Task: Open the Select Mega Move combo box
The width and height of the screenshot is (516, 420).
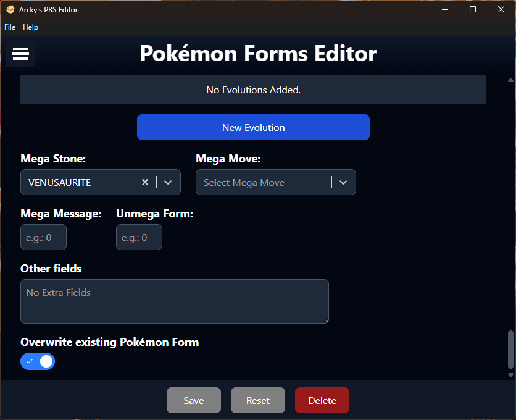Action: (x=264, y=182)
